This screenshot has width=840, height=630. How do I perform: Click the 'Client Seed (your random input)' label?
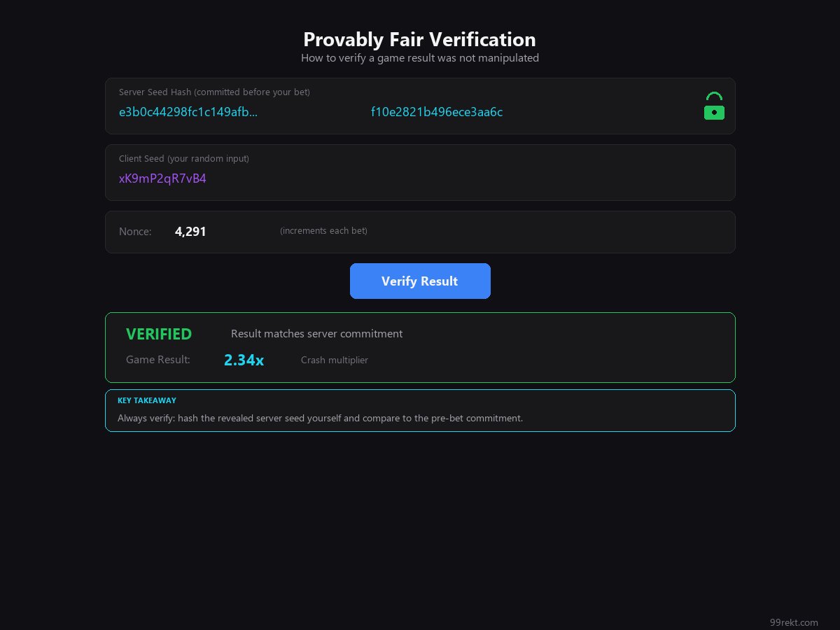click(183, 159)
